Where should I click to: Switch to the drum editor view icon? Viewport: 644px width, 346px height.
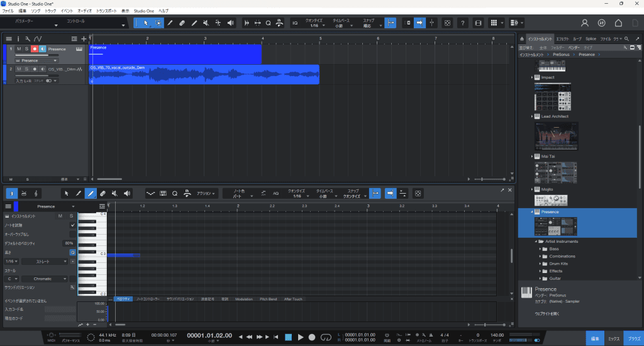pyautogui.click(x=24, y=193)
